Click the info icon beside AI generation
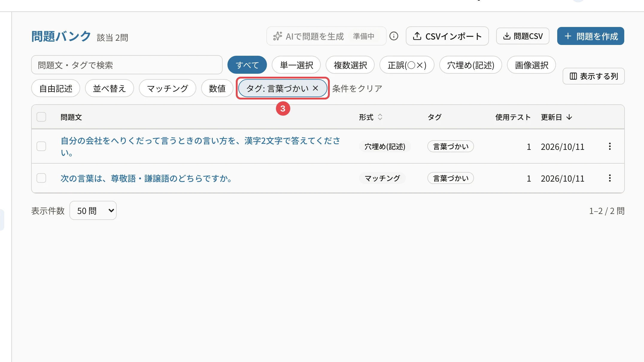Image resolution: width=644 pixels, height=362 pixels. pyautogui.click(x=394, y=36)
